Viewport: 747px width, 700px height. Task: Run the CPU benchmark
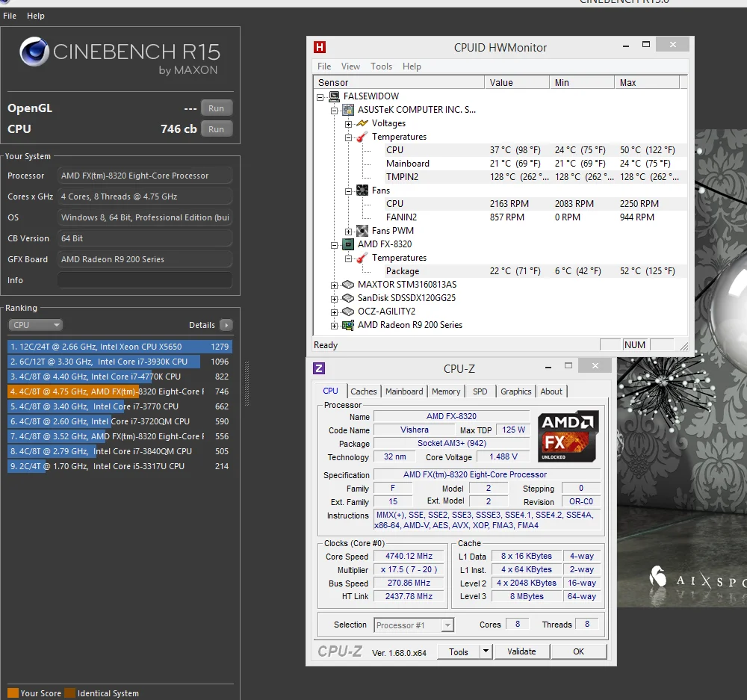(x=217, y=129)
